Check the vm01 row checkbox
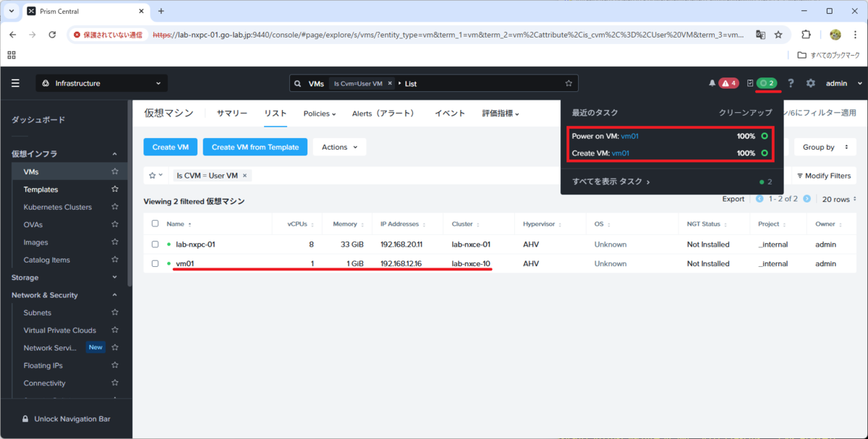 point(155,263)
